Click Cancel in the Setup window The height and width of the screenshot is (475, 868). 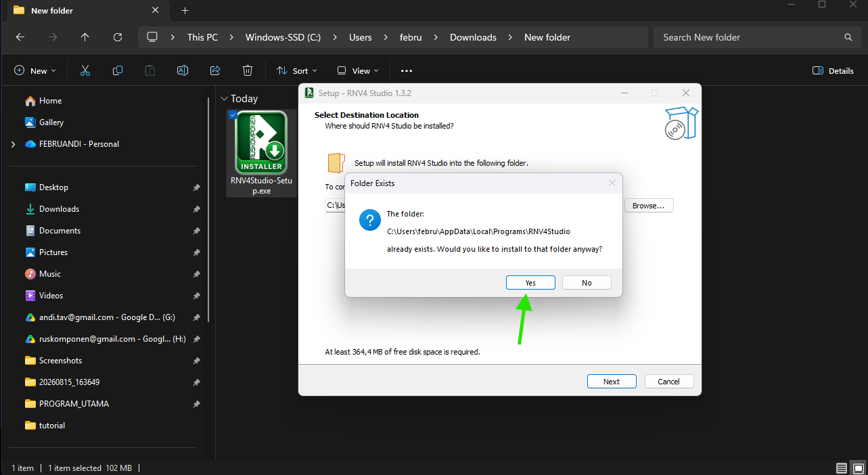pyautogui.click(x=668, y=382)
